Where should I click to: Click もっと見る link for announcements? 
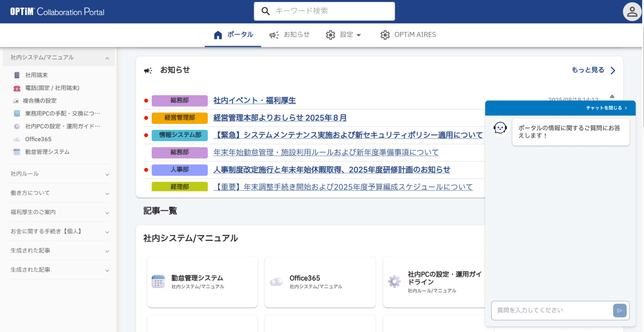coord(593,70)
